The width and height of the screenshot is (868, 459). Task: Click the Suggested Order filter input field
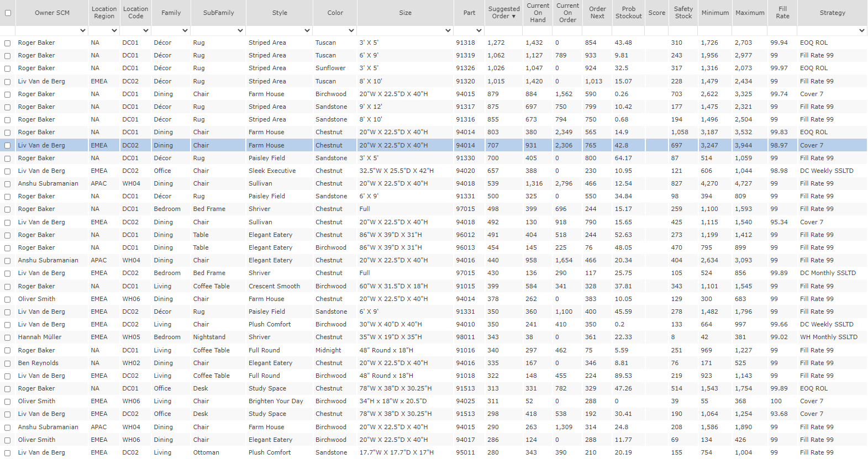503,31
